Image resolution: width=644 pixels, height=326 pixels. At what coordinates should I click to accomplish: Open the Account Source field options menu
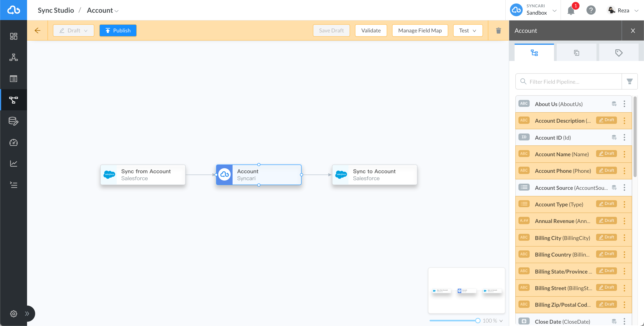(624, 187)
